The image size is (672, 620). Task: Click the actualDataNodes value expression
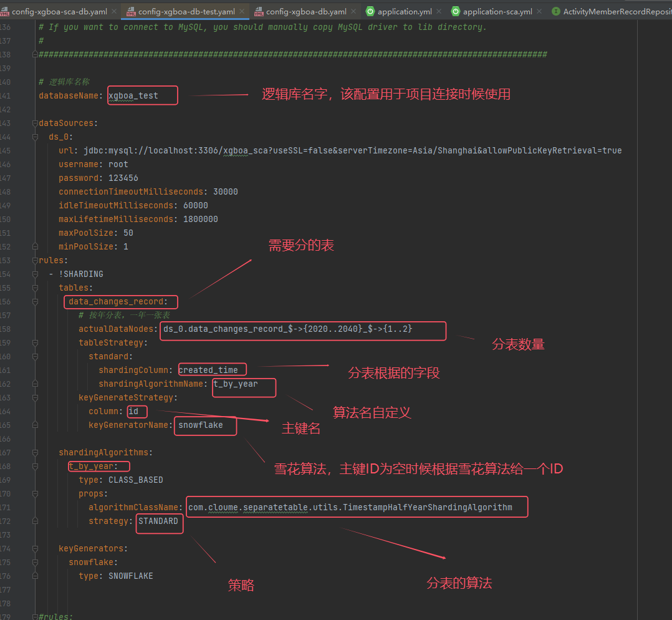(x=287, y=329)
